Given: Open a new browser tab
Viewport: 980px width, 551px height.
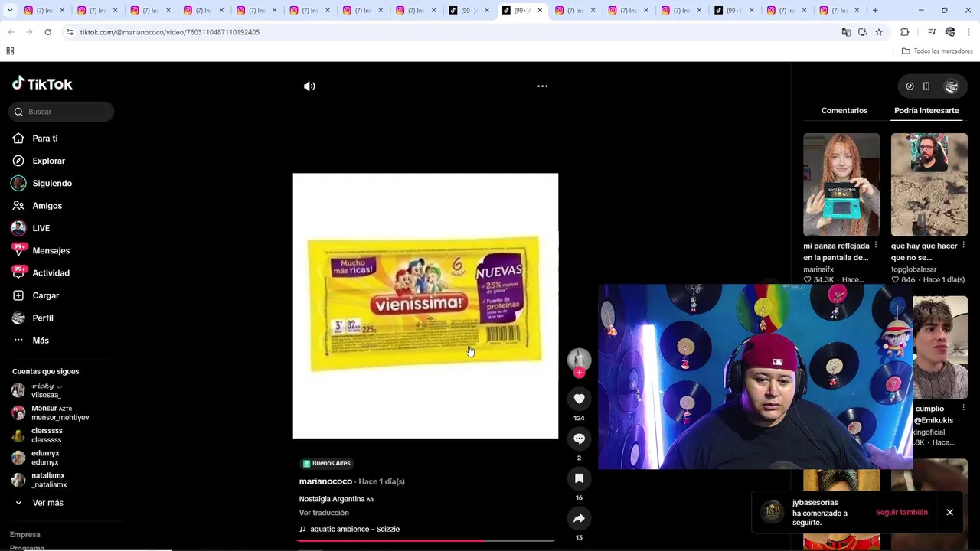Looking at the screenshot, I should coord(875,11).
